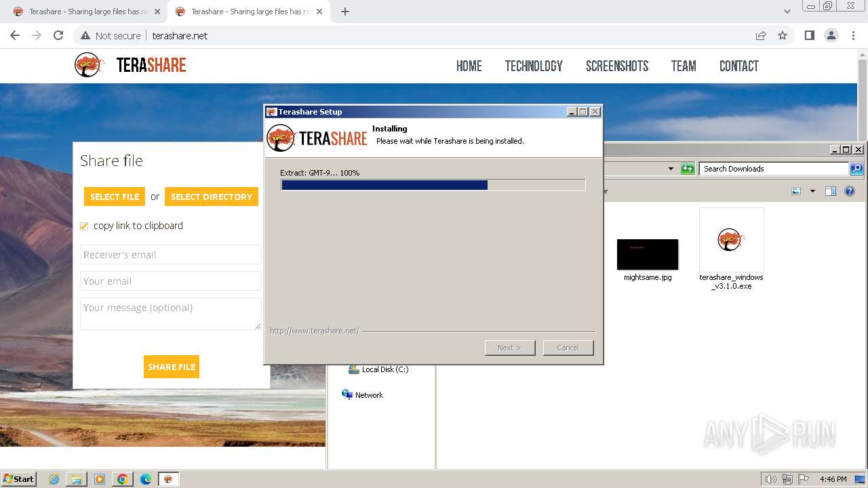Open Windows Media Player from taskbar
The image size is (868, 488).
100,479
